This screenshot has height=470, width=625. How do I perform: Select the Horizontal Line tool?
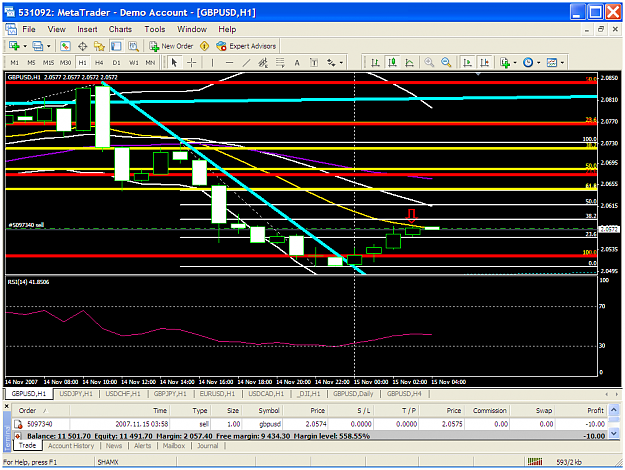point(229,63)
